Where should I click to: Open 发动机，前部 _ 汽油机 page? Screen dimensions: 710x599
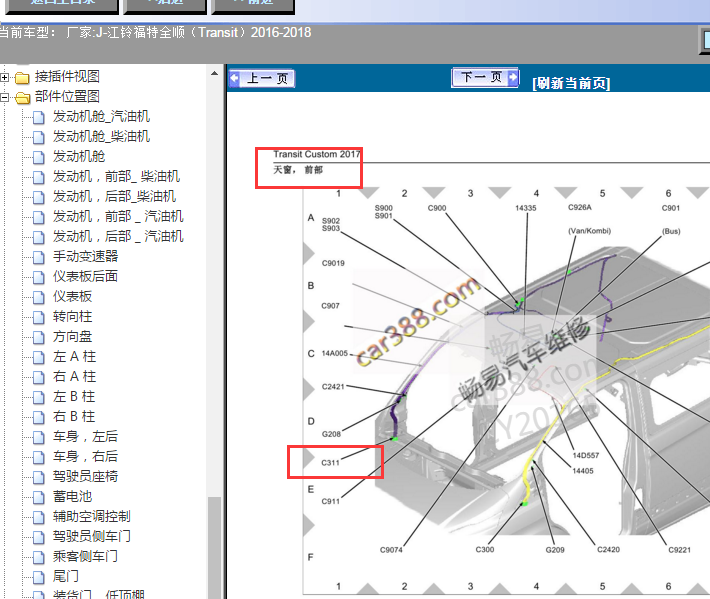click(x=118, y=216)
